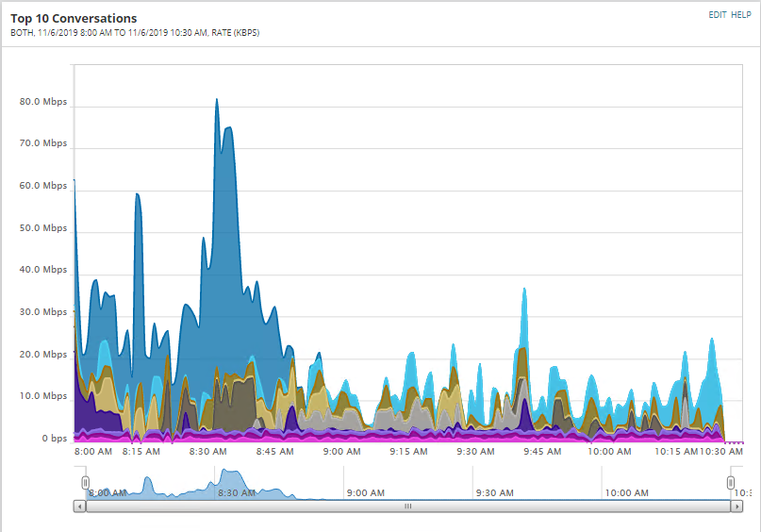This screenshot has width=761, height=532.
Task: Click the magenta band at the chart bottom
Action: (x=389, y=439)
